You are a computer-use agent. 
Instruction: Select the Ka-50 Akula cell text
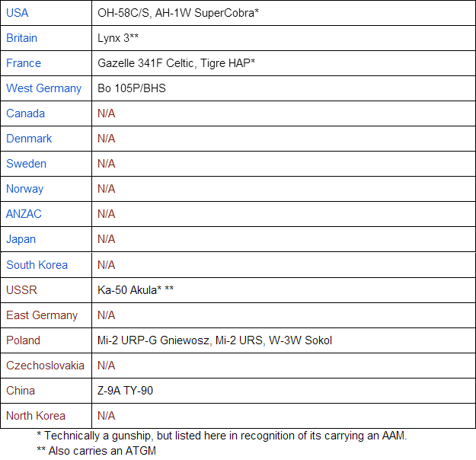click(x=136, y=290)
